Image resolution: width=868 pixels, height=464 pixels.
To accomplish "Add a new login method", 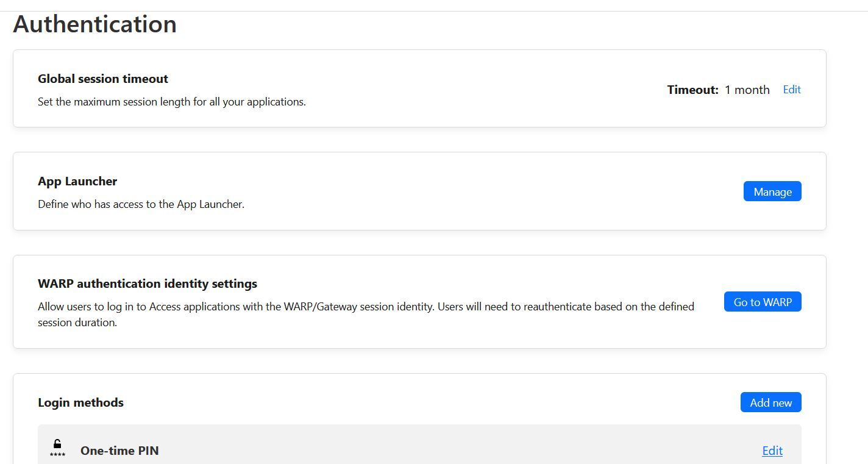I will [x=770, y=402].
